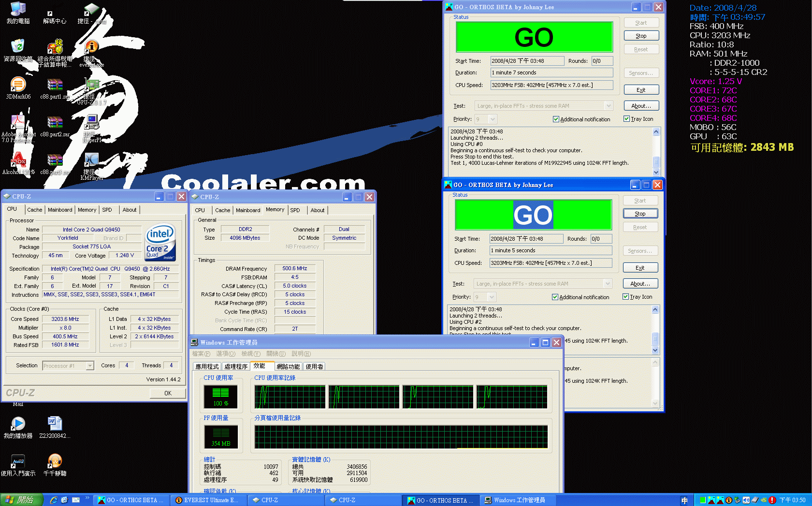Screen dimensions: 812x506
Task: Click the log scrollbar down arrow in the CPU #0 ORTHOS window
Action: [656, 172]
